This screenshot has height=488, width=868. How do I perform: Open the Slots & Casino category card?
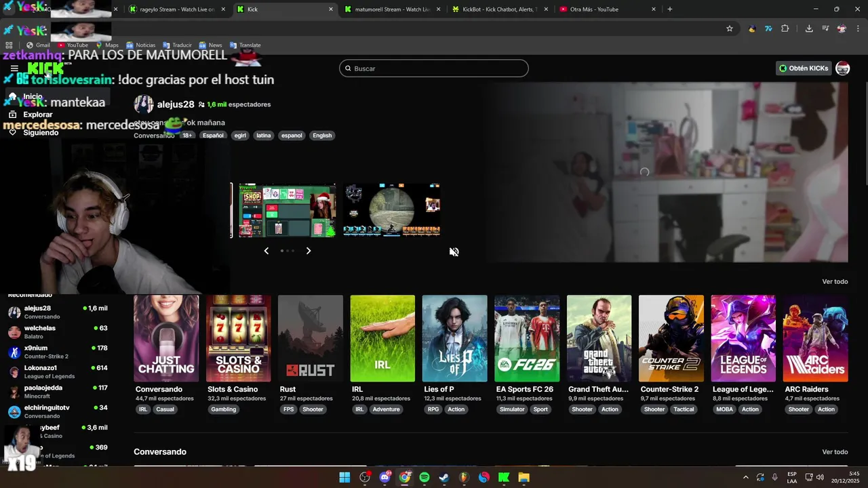238,338
